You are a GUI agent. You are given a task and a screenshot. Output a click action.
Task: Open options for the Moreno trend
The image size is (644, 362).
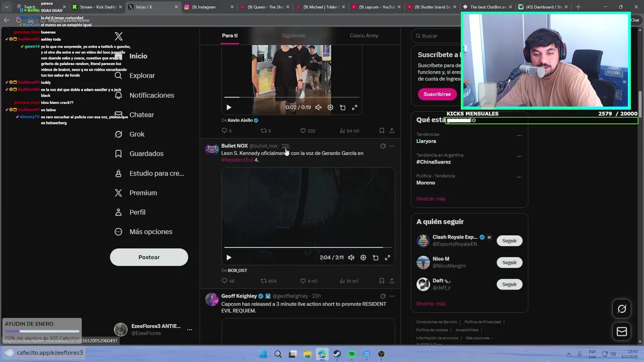(519, 177)
